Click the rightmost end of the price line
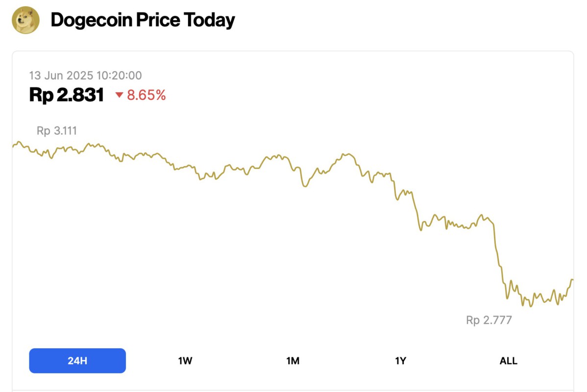This screenshot has width=587, height=392. click(x=572, y=280)
